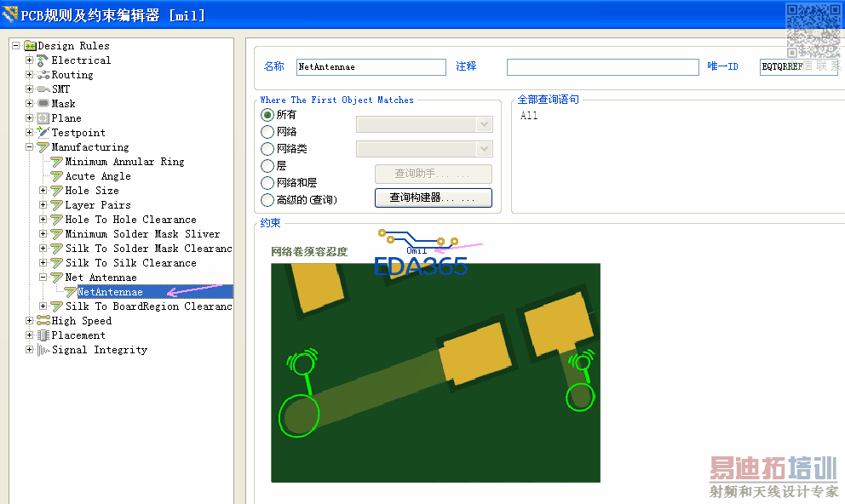Image resolution: width=845 pixels, height=504 pixels.
Task: Click the Placement category icon
Action: point(43,335)
